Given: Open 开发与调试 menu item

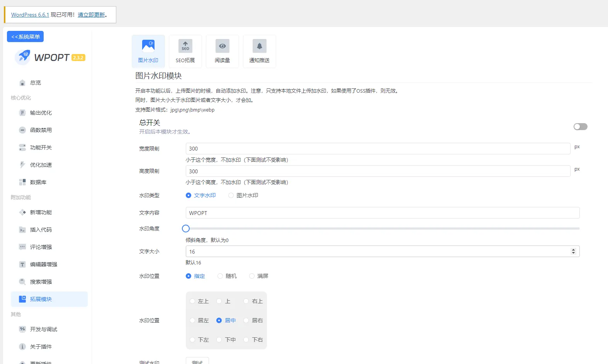Looking at the screenshot, I should pos(49,329).
